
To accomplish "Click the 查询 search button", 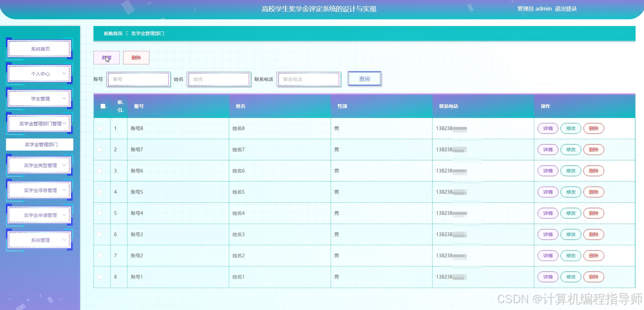I will (364, 79).
